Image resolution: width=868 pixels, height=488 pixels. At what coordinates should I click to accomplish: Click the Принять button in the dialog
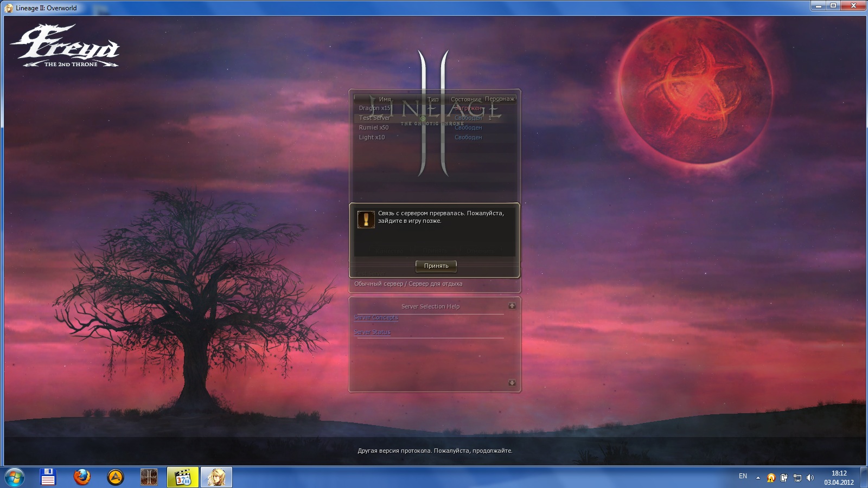tap(436, 266)
